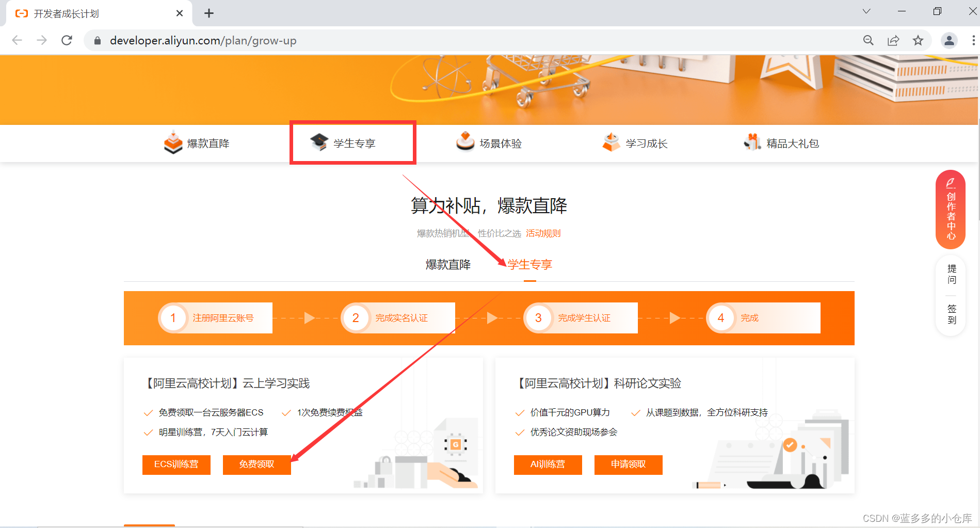The width and height of the screenshot is (980, 528).
Task: Open the 场景体验 navigation item
Action: (x=489, y=143)
